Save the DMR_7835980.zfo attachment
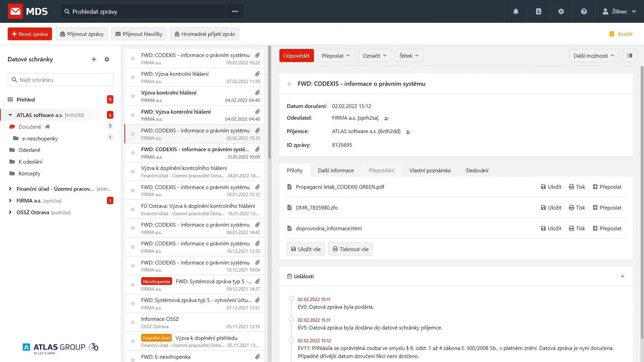Viewport: 644px width, 362px height. point(551,207)
